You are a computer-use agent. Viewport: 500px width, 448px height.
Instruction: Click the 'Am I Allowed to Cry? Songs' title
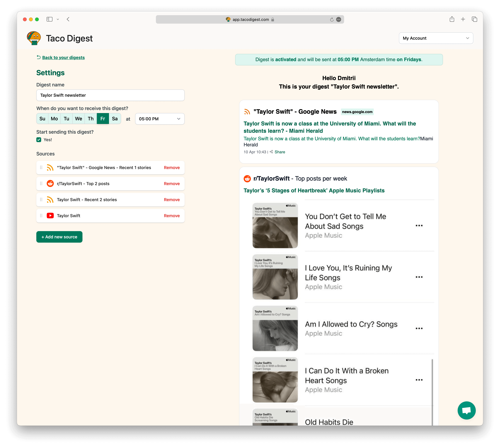(351, 324)
